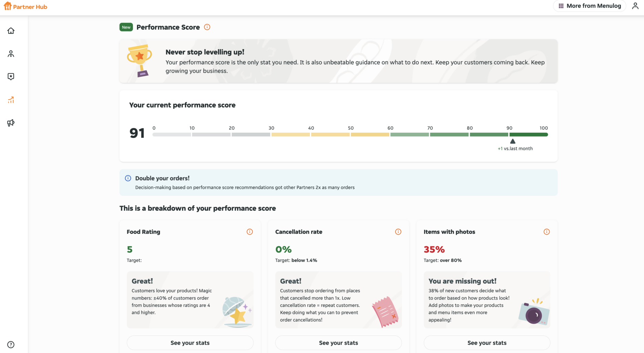Viewport: 644px width, 353px height.
Task: Click the Food Rating value 5
Action: click(129, 249)
